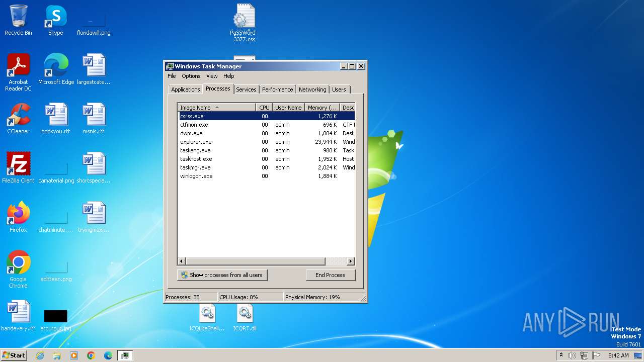Select the taskhost.exe process

(x=266, y=159)
